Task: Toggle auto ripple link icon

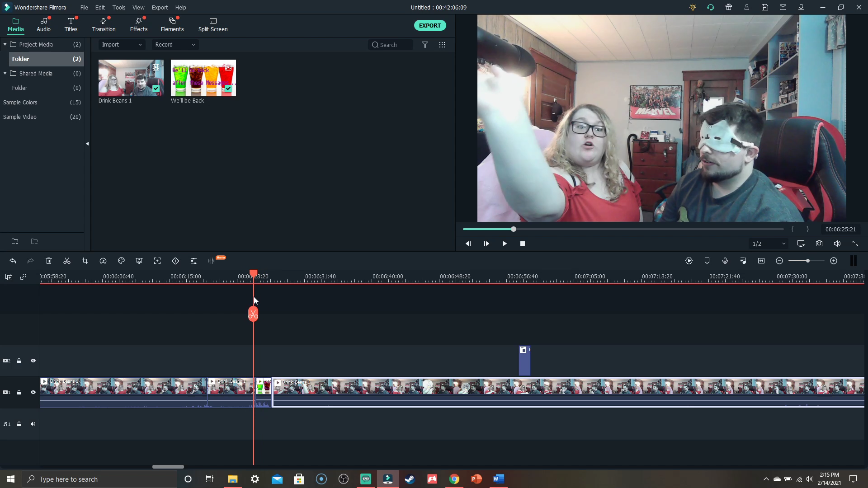Action: tap(23, 277)
